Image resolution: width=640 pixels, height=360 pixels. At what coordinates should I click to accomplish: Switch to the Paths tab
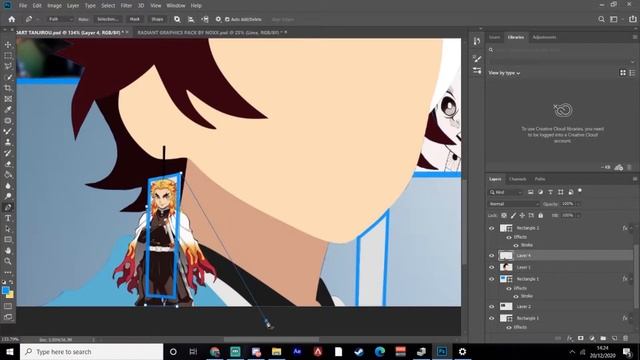click(540, 179)
